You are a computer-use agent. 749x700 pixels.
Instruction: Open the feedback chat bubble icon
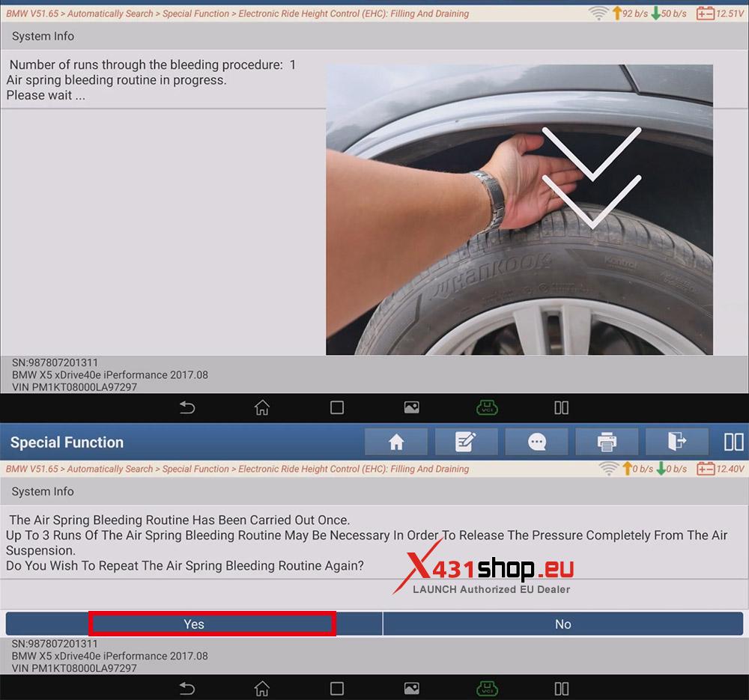(x=536, y=442)
